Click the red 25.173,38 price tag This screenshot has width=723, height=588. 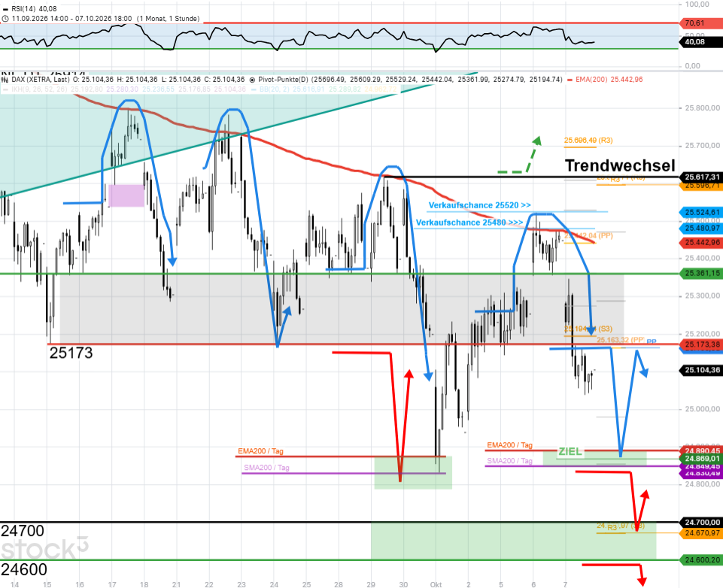[702, 344]
